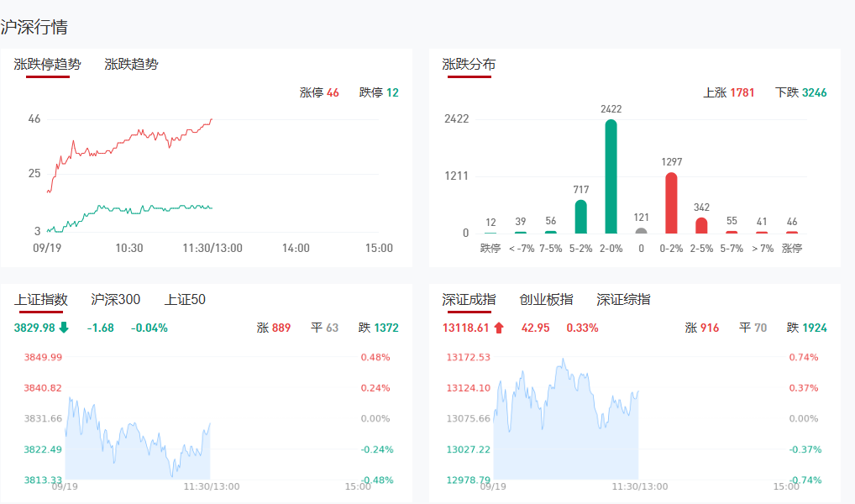855x504 pixels.
Task: Click the 上证指数 tab
Action: tap(41, 299)
